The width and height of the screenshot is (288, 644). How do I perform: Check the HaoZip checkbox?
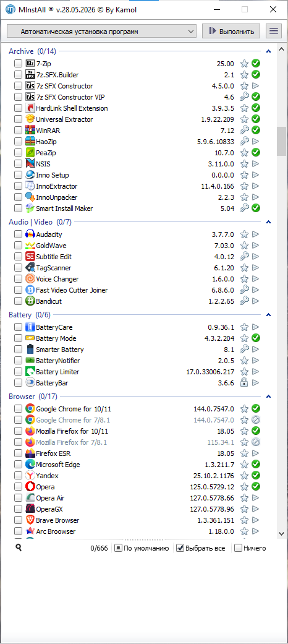18,141
